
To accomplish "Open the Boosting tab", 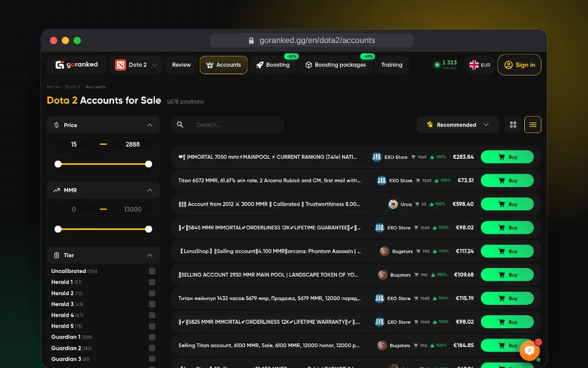I will coord(273,65).
